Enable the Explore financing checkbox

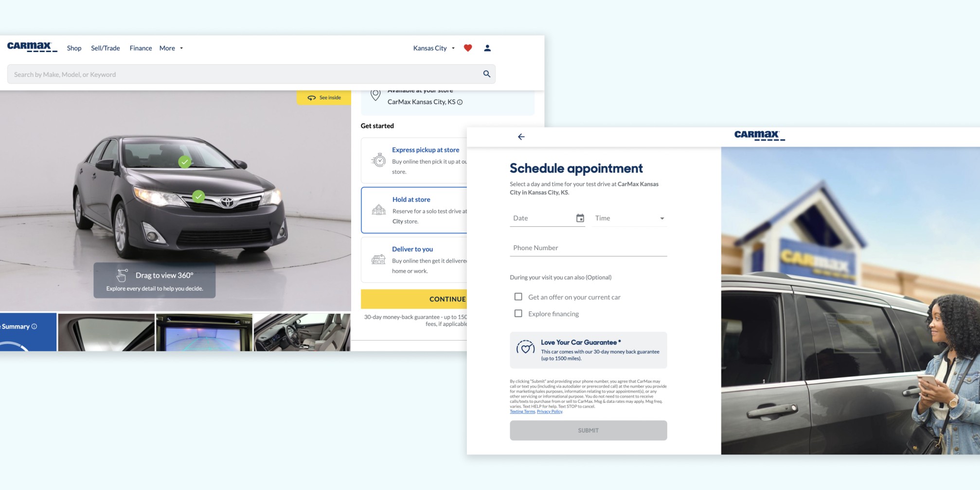coord(518,313)
